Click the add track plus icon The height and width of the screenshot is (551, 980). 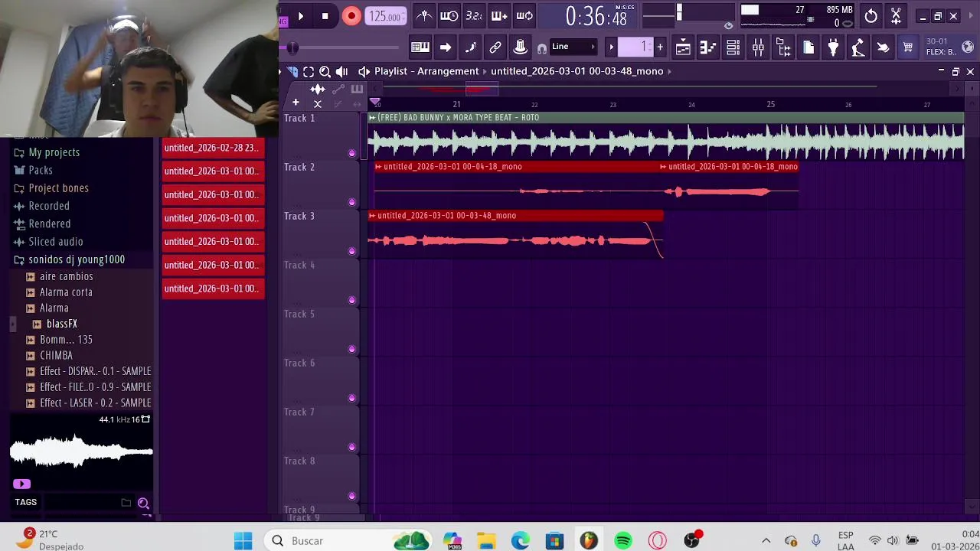point(296,103)
